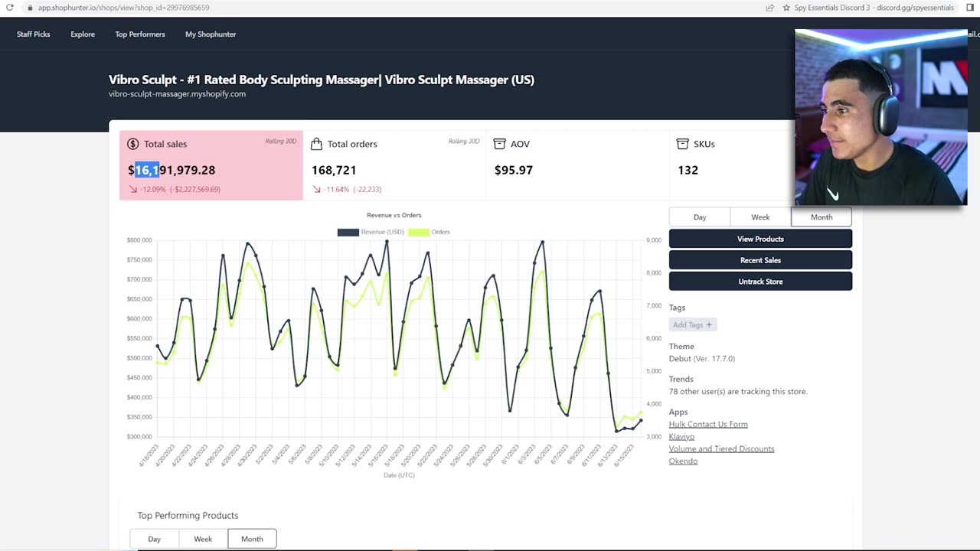
Task: Open Recent Sales
Action: (x=760, y=260)
